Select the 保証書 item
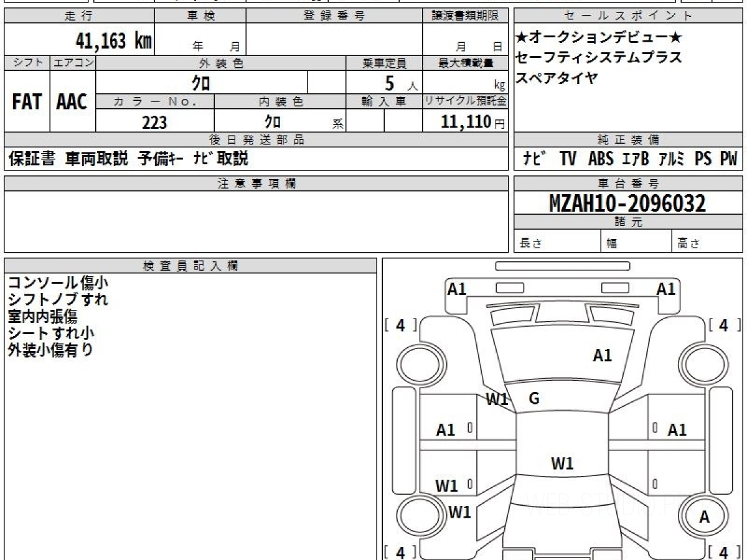 [32, 159]
